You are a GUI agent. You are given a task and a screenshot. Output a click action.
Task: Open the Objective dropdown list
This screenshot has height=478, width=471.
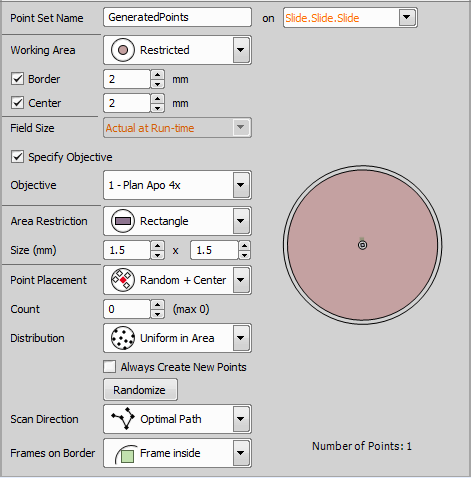[x=241, y=185]
